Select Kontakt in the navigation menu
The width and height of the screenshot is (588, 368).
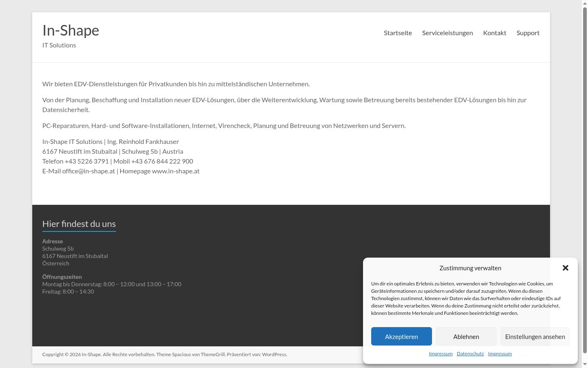[494, 33]
